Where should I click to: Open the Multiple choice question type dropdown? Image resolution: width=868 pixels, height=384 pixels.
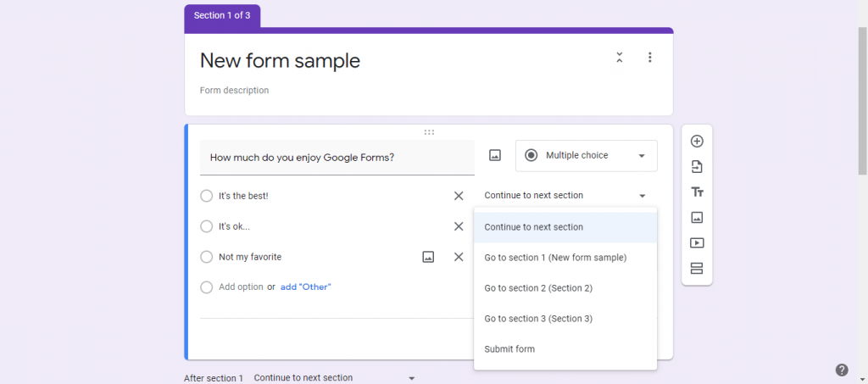click(586, 155)
